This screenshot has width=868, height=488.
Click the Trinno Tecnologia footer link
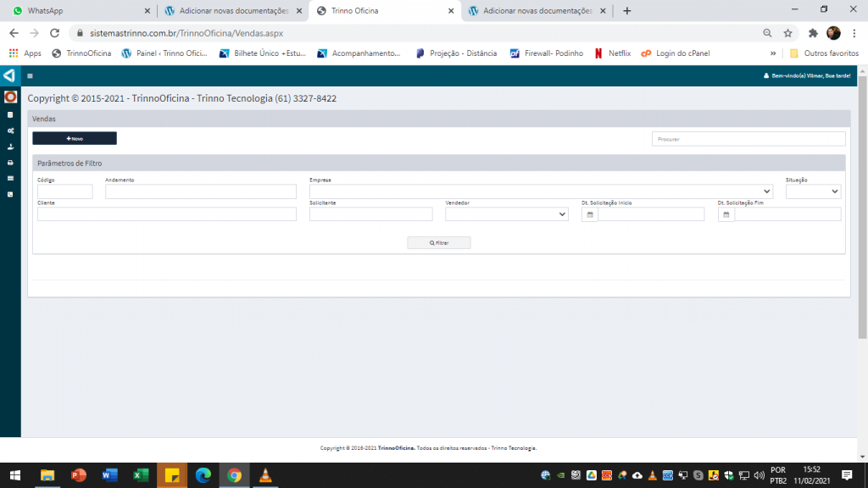[x=513, y=448]
